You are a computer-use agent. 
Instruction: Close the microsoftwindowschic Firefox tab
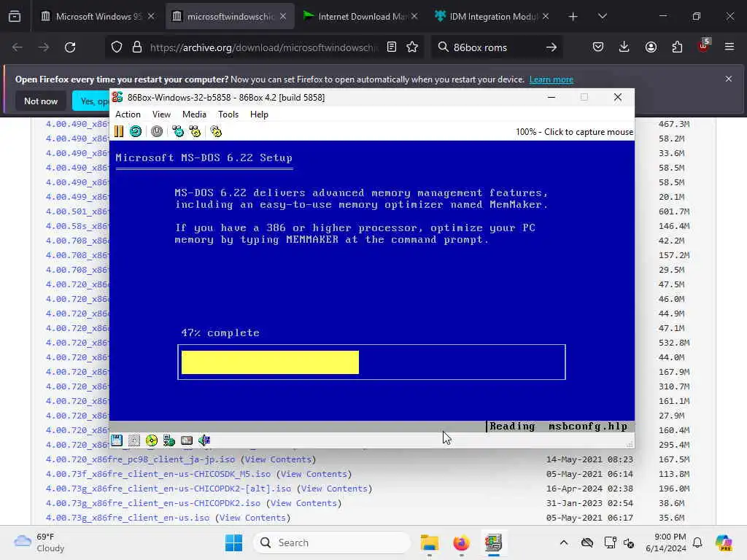click(x=283, y=16)
